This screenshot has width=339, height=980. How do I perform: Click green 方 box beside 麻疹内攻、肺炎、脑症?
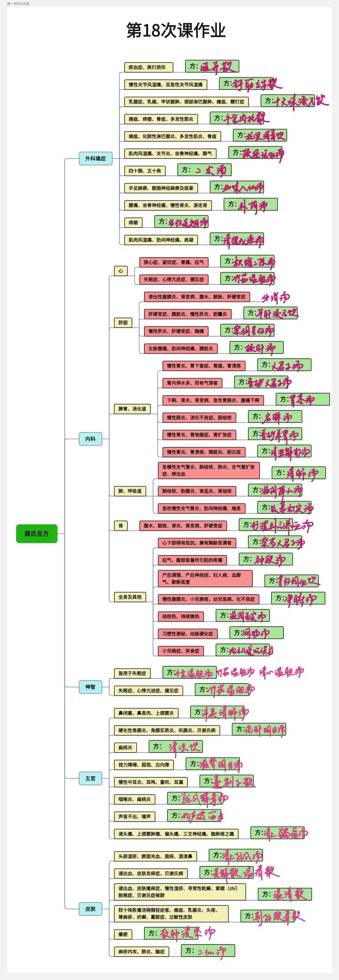click(208, 951)
